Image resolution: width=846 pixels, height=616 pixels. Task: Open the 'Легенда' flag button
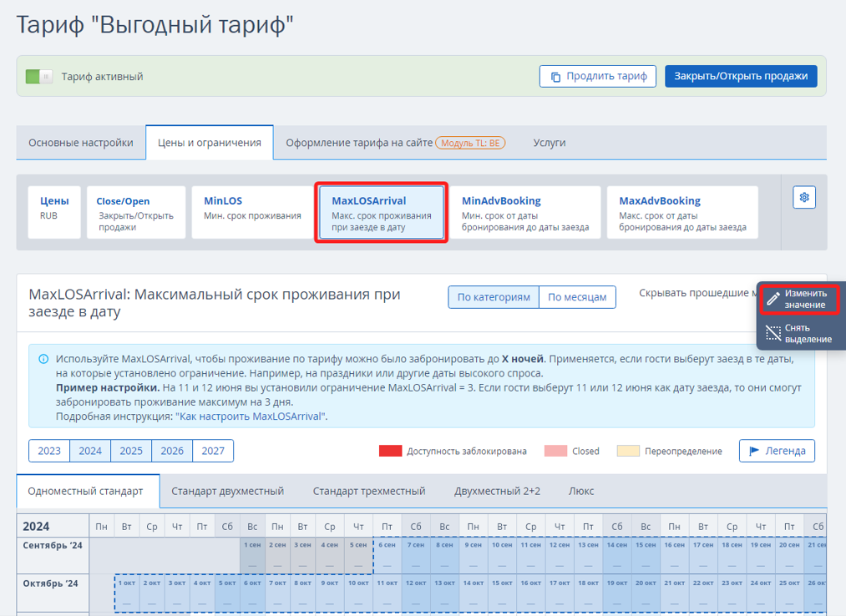pyautogui.click(x=777, y=451)
